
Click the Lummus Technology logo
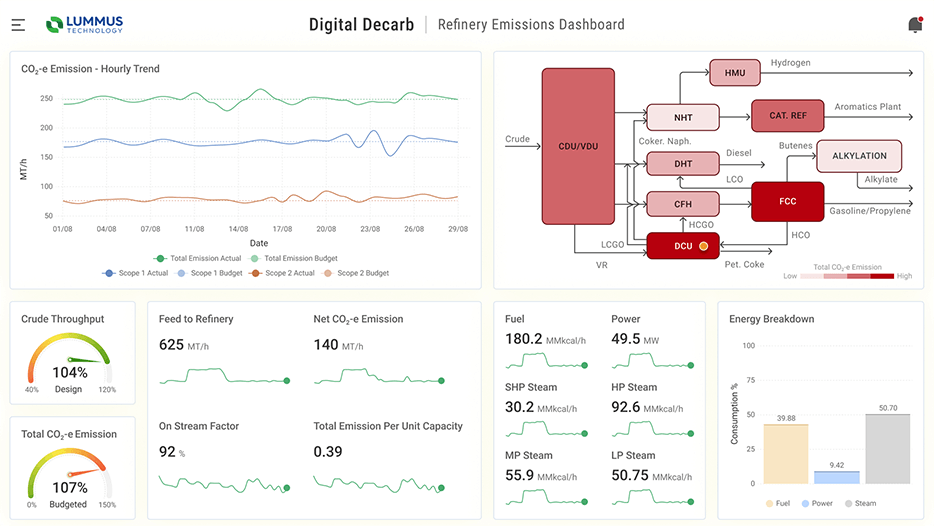(x=85, y=25)
